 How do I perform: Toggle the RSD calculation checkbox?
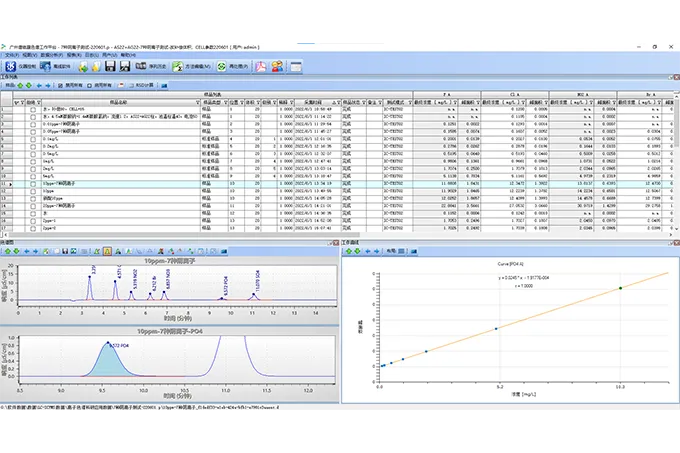point(131,85)
